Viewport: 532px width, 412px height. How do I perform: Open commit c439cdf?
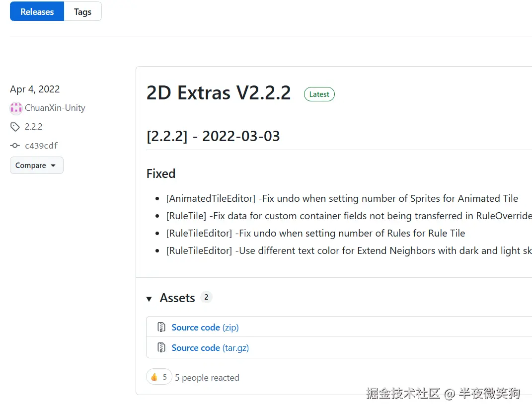(41, 146)
